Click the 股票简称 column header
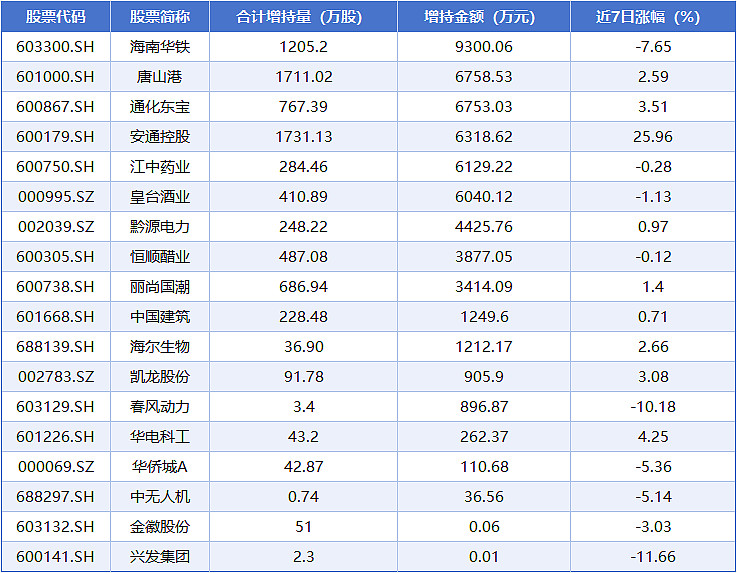The width and height of the screenshot is (737, 573). 160,17
